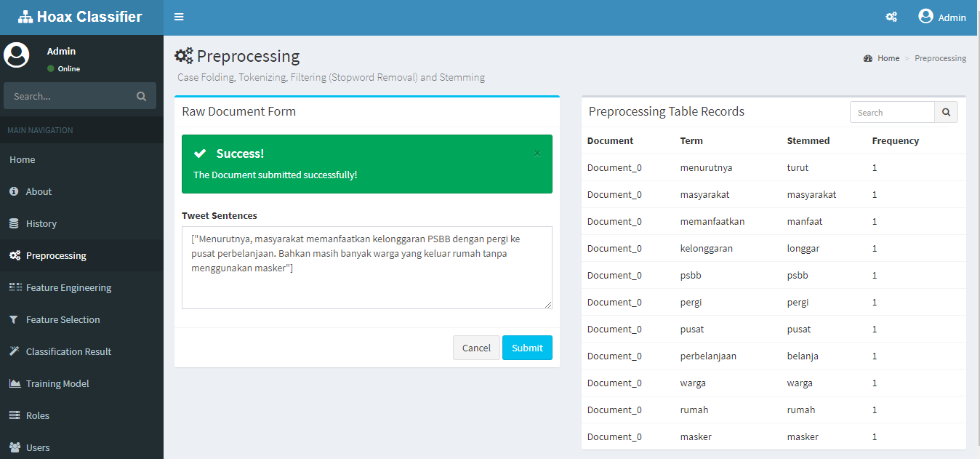Click the stemmed cell 'manfaat'
The height and width of the screenshot is (459, 980).
805,221
